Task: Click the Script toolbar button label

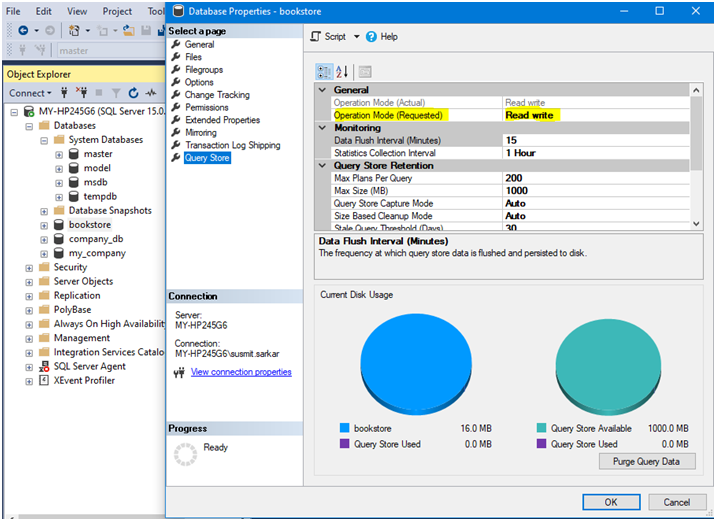Action: point(335,37)
